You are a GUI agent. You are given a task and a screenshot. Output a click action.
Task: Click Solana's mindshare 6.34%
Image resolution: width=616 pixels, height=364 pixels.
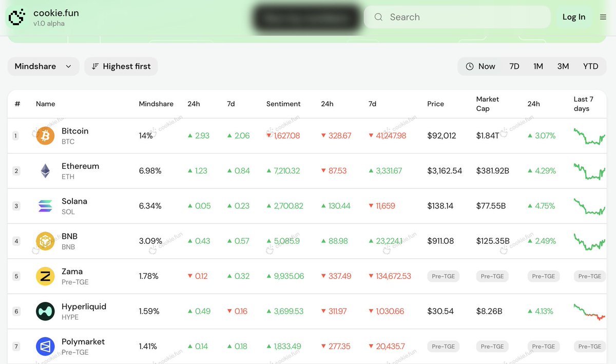tap(150, 206)
